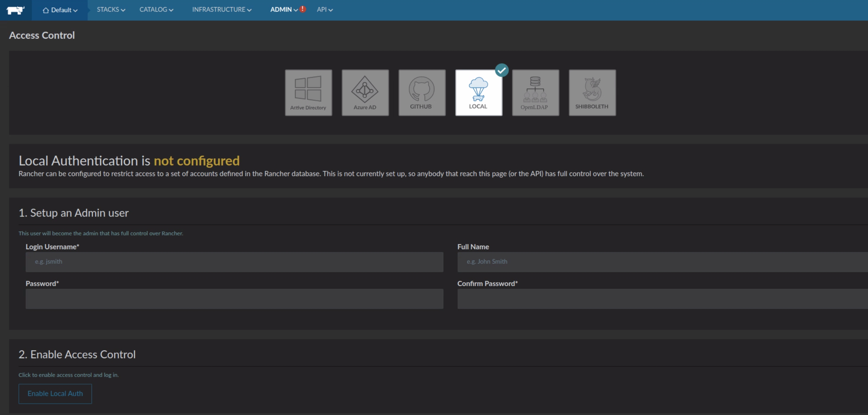This screenshot has width=868, height=415.
Task: Click into the Full Name field
Action: pyautogui.click(x=662, y=262)
